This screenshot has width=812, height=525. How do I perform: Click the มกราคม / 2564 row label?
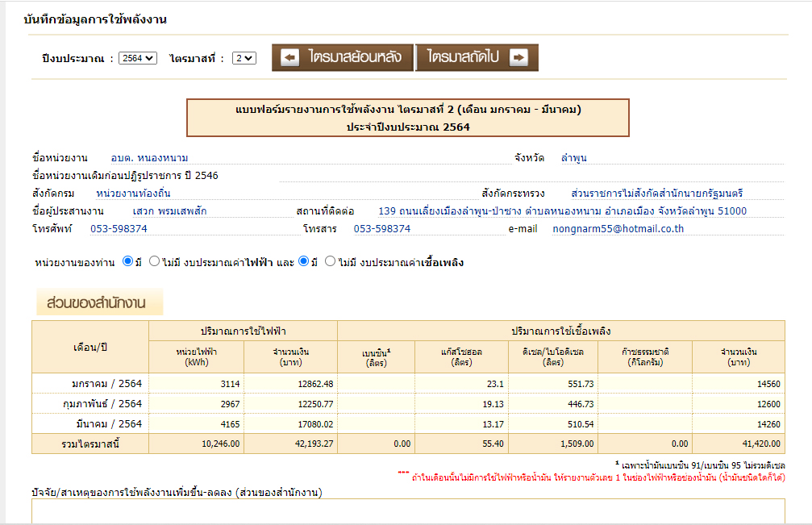(x=106, y=384)
